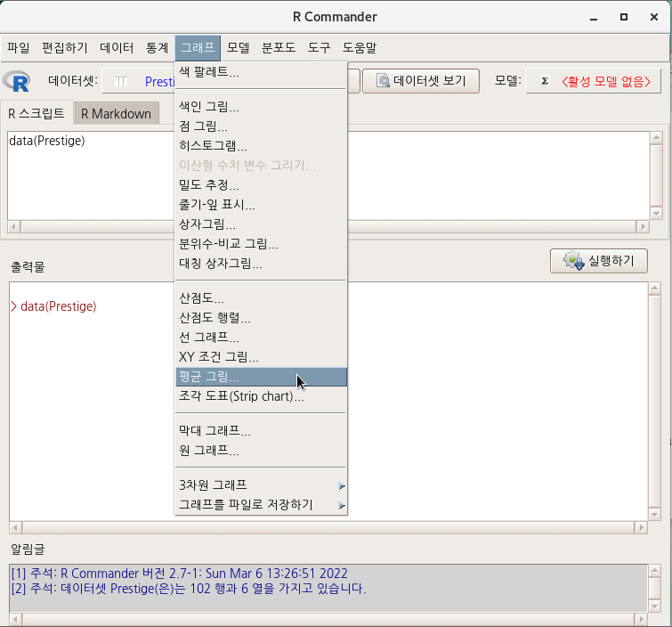Image resolution: width=672 pixels, height=627 pixels.
Task: Choose 산점도... menu entry
Action: 261,298
